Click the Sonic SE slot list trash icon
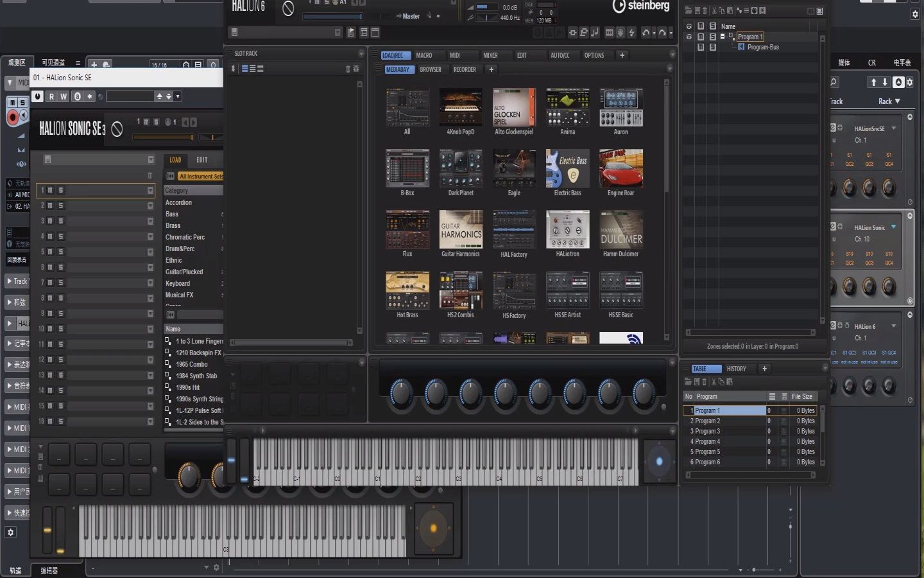924x578 pixels. [x=150, y=175]
